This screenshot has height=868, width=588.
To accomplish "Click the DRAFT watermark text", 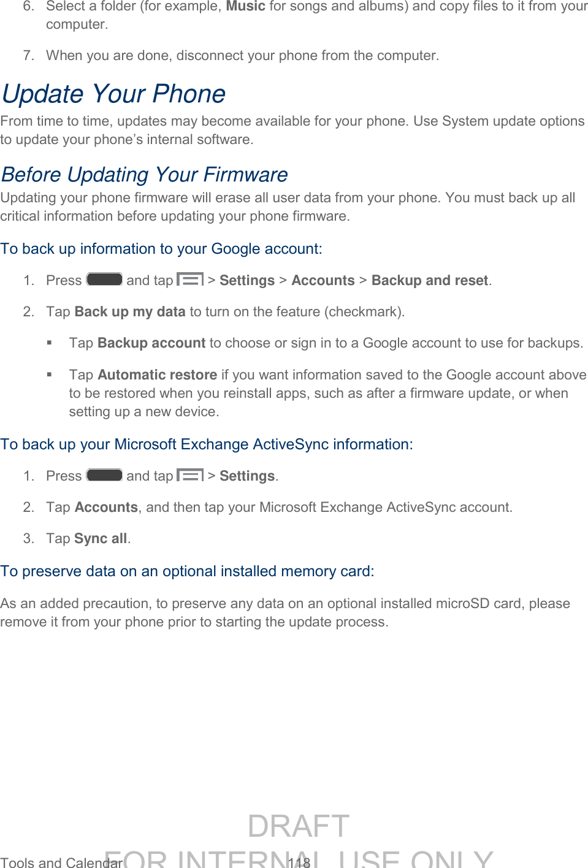I will (299, 826).
